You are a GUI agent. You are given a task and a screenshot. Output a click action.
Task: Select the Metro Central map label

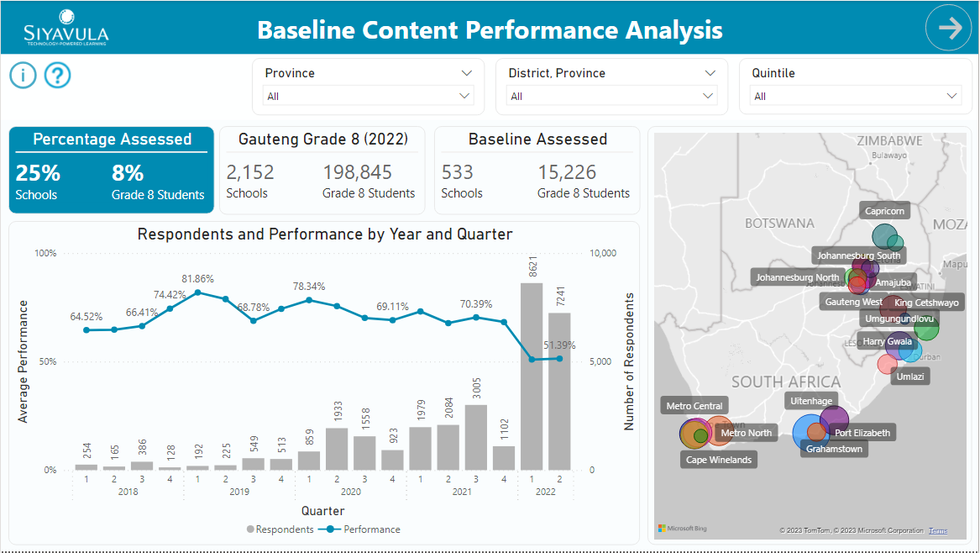tap(694, 406)
